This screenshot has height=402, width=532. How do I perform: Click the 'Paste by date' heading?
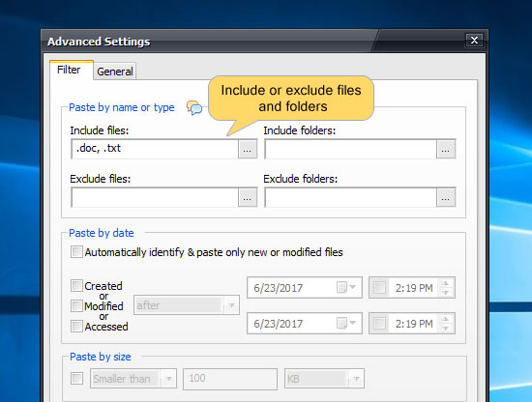tap(102, 233)
